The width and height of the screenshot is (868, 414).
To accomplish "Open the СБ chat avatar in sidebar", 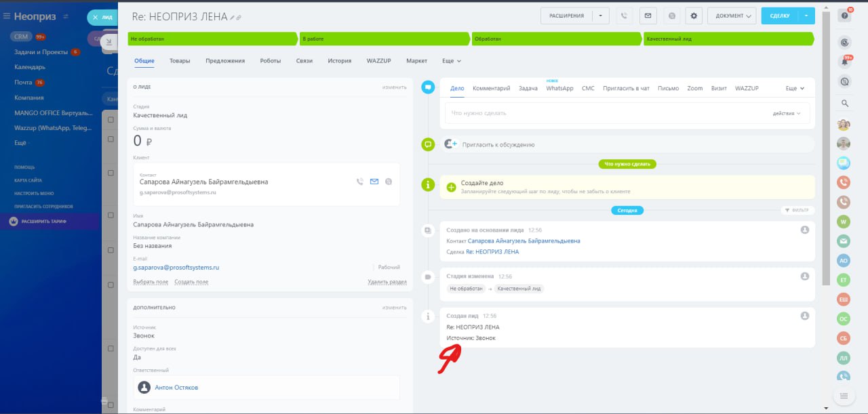I will pyautogui.click(x=844, y=338).
